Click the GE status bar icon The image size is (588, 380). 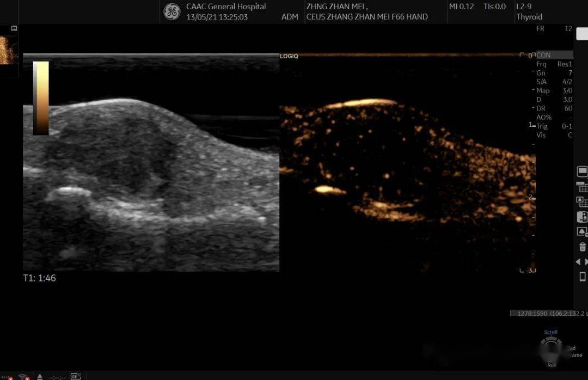[x=75, y=376]
